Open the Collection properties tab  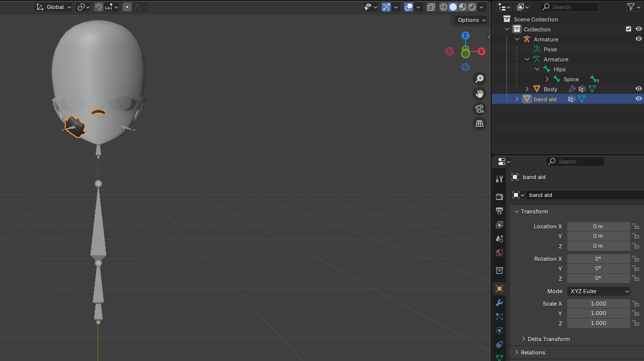tap(499, 270)
